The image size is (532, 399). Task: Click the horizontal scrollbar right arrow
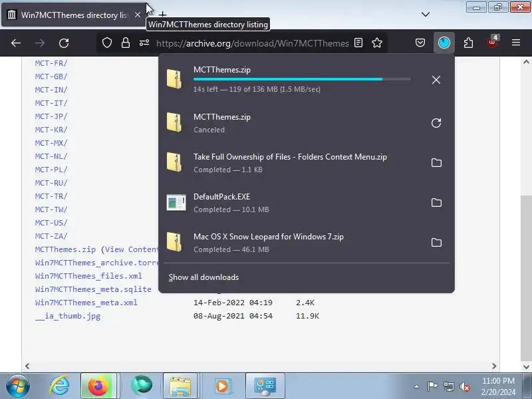click(x=494, y=366)
